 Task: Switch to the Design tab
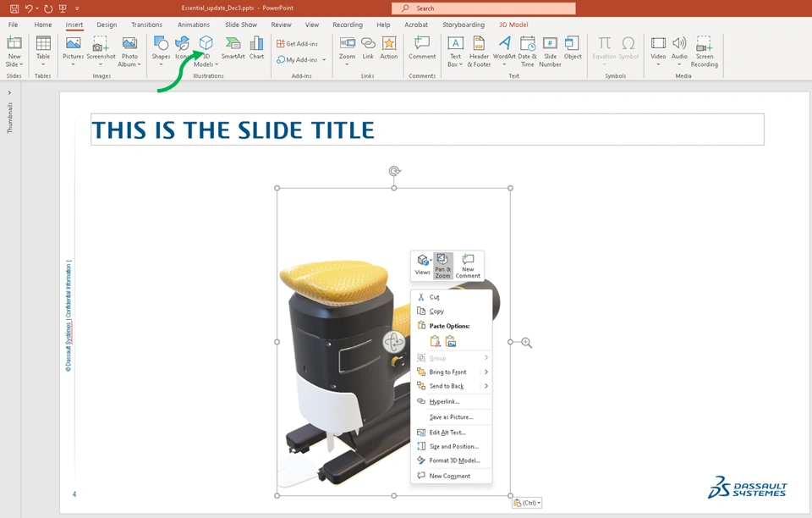[x=107, y=25]
